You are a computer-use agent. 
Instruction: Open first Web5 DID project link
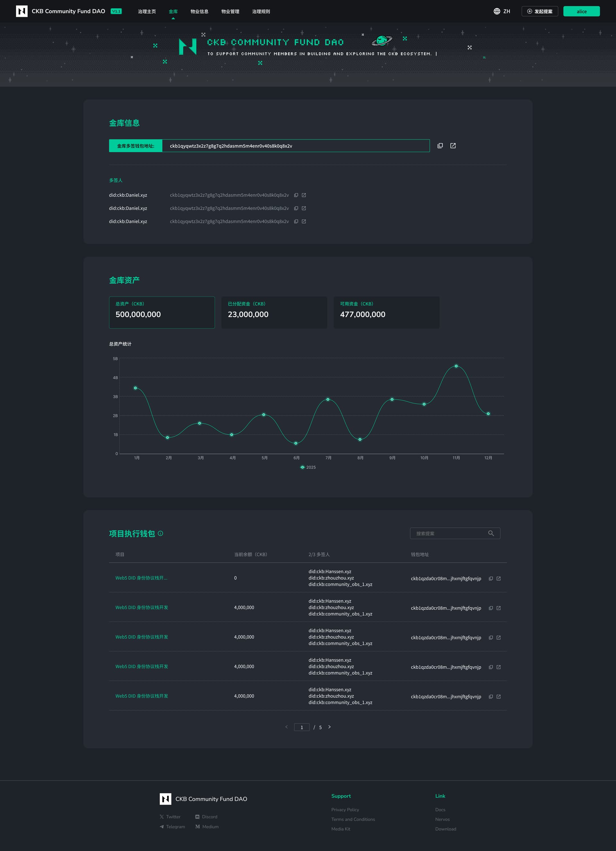141,578
